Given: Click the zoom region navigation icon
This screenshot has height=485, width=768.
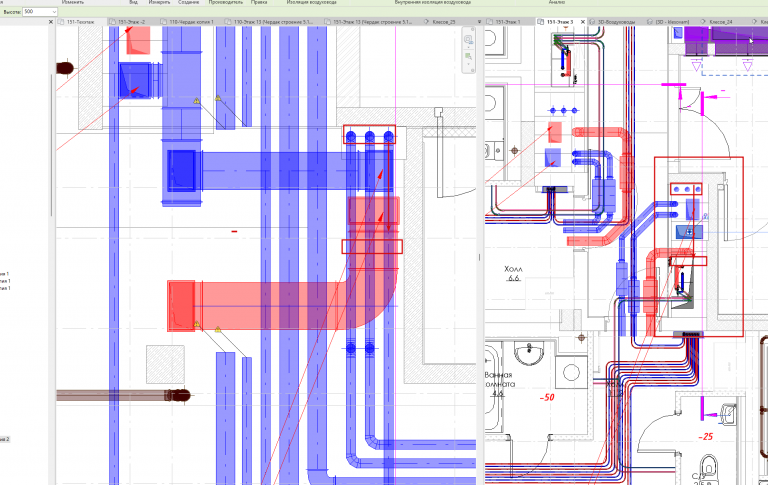Looking at the screenshot, I should [468, 56].
